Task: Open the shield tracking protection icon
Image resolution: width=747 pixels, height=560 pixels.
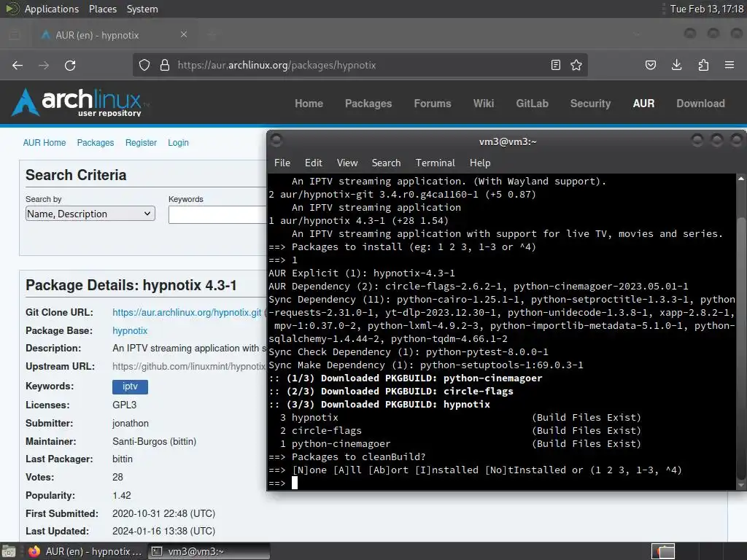Action: tap(144, 65)
